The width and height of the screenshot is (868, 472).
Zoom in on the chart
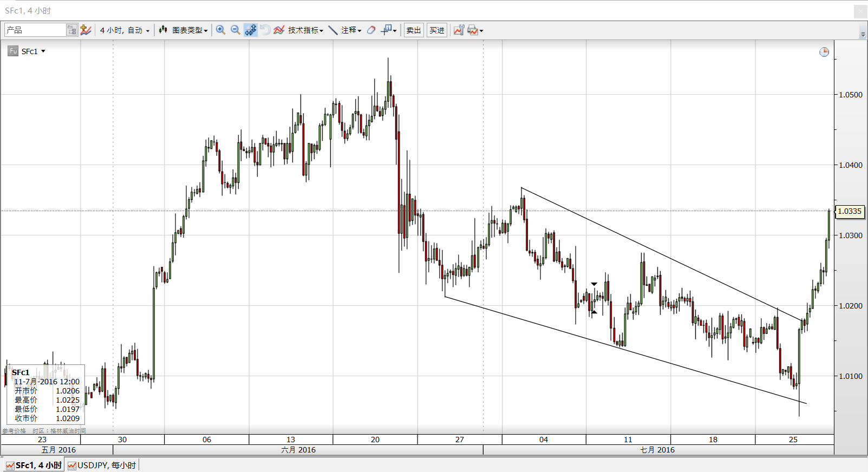[220, 30]
